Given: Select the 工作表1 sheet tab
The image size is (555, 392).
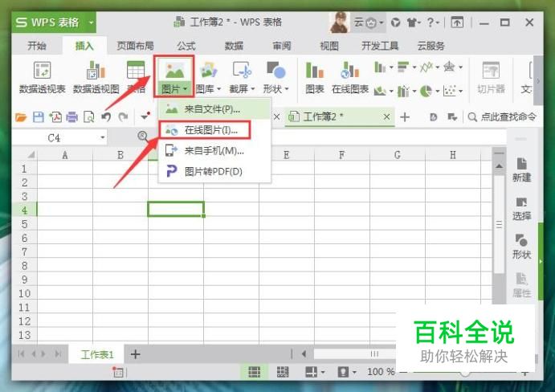Looking at the screenshot, I should [x=96, y=354].
